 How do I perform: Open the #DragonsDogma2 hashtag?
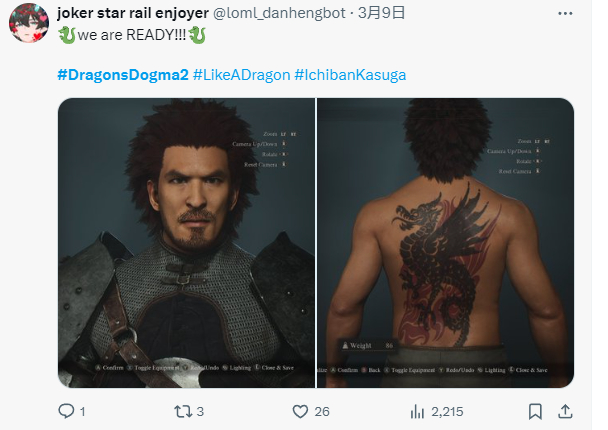122,75
